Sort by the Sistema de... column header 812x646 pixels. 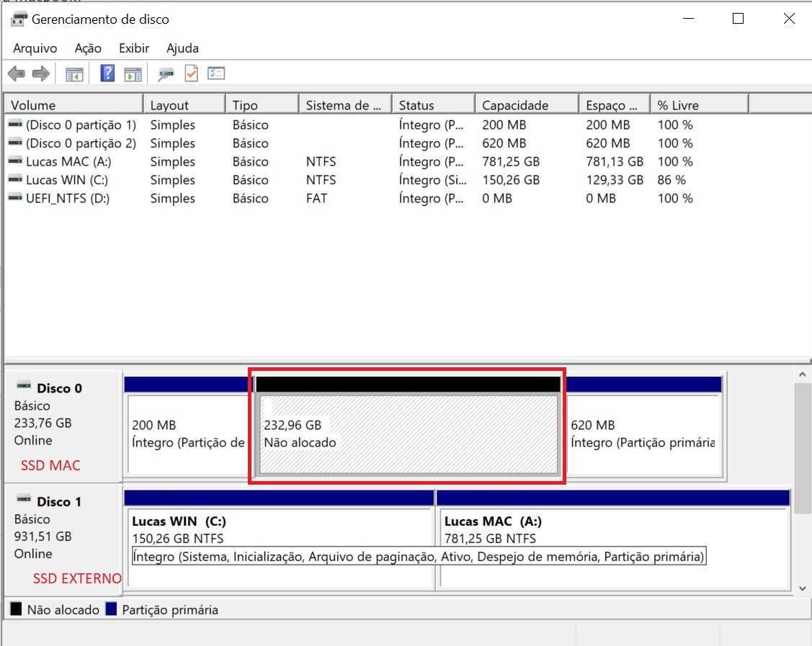pyautogui.click(x=345, y=104)
